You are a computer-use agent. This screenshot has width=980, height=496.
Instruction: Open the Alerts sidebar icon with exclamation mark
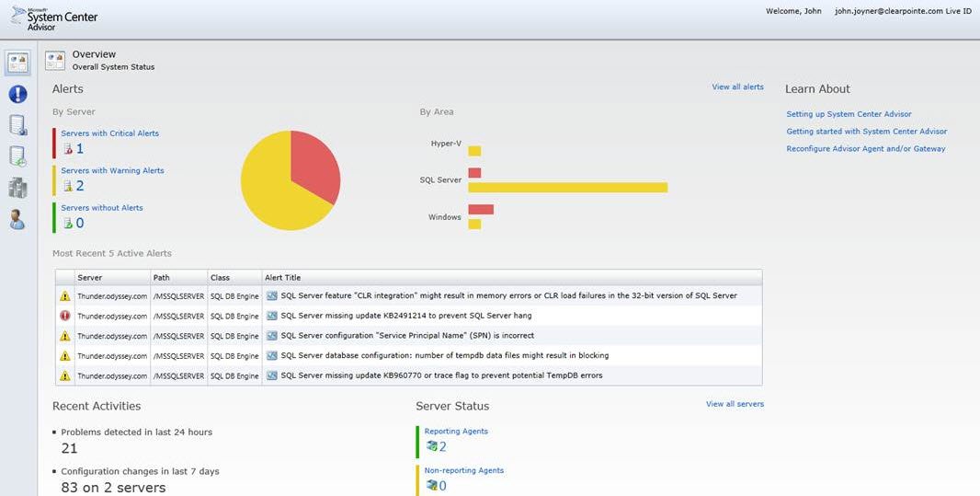pos(17,95)
